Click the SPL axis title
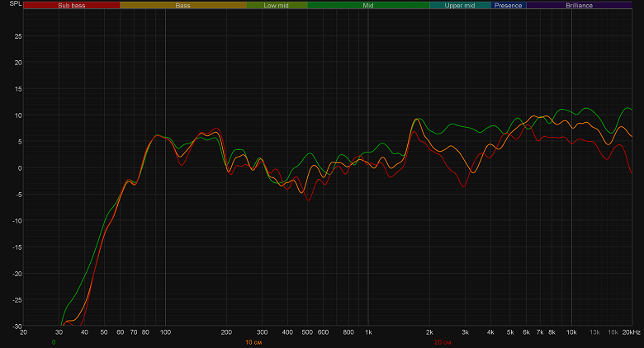The image size is (644, 348). click(15, 3)
